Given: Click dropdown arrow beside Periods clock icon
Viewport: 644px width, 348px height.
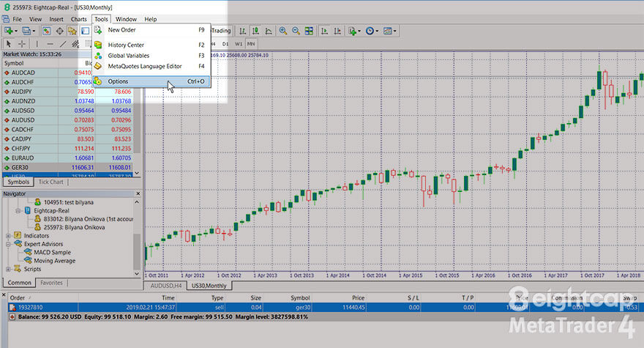Looking at the screenshot, I should (x=377, y=31).
